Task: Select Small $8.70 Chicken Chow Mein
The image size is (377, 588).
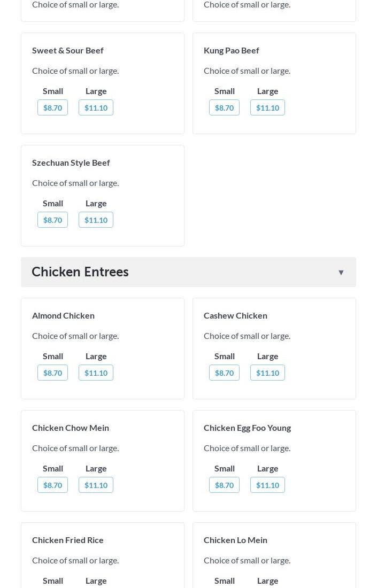Action: click(x=52, y=485)
